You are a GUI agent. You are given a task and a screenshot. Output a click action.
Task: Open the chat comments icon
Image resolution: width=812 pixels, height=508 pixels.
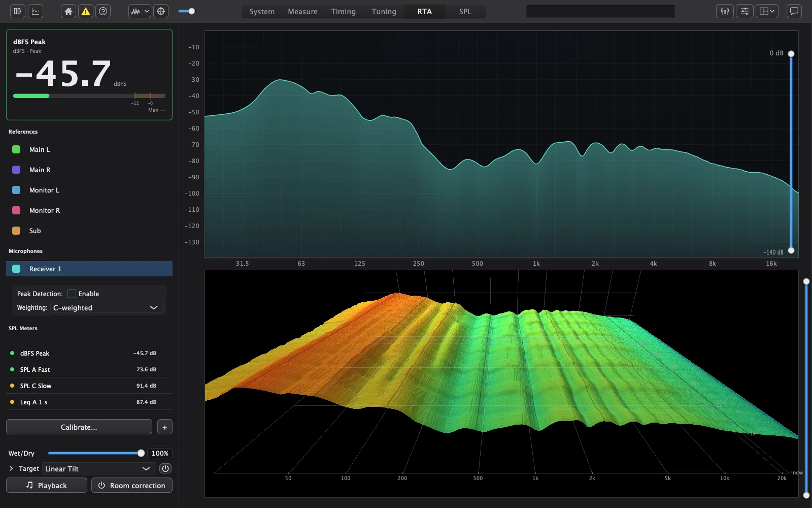[794, 11]
